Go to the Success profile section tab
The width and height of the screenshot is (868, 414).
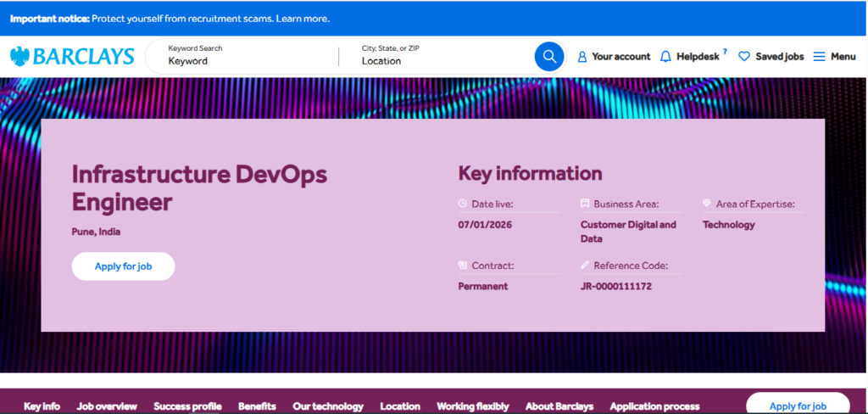187,406
